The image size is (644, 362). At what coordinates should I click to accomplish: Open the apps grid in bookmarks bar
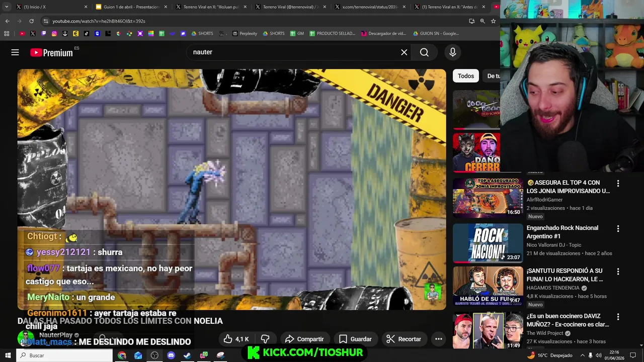(x=7, y=34)
